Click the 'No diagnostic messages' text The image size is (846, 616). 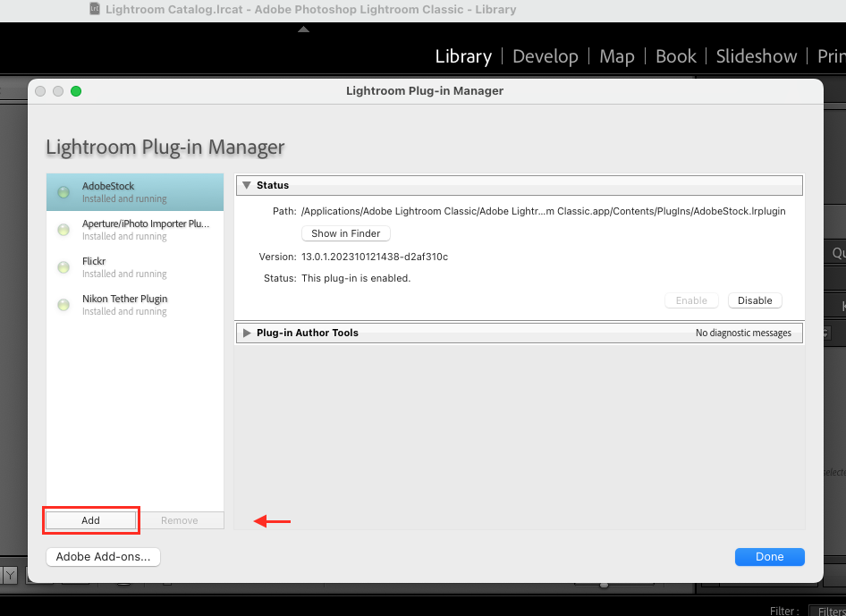pyautogui.click(x=743, y=333)
